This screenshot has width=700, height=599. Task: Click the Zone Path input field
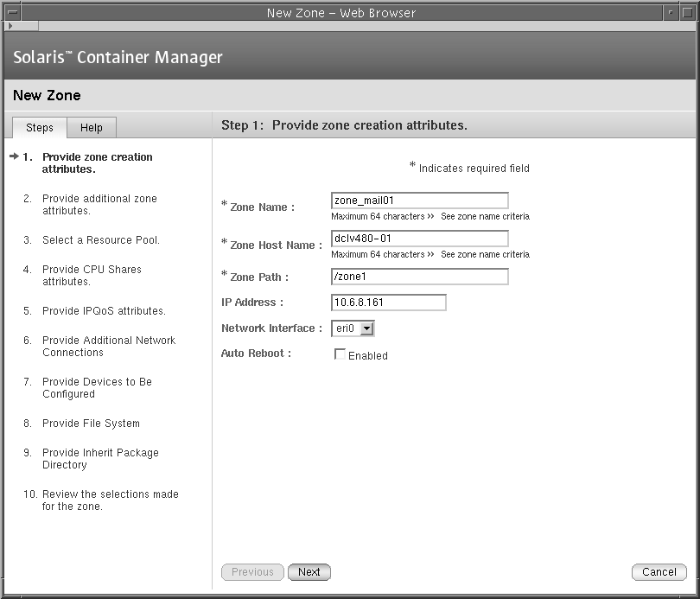pos(420,277)
